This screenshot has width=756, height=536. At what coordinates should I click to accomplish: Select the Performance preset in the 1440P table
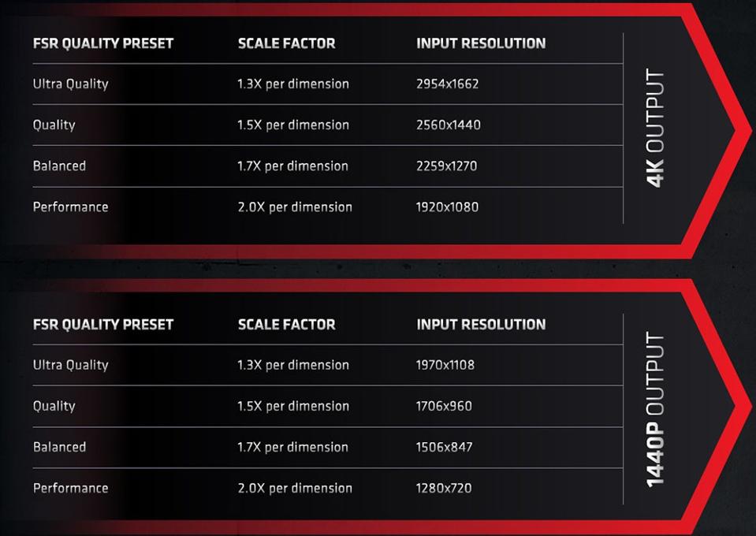click(x=70, y=488)
